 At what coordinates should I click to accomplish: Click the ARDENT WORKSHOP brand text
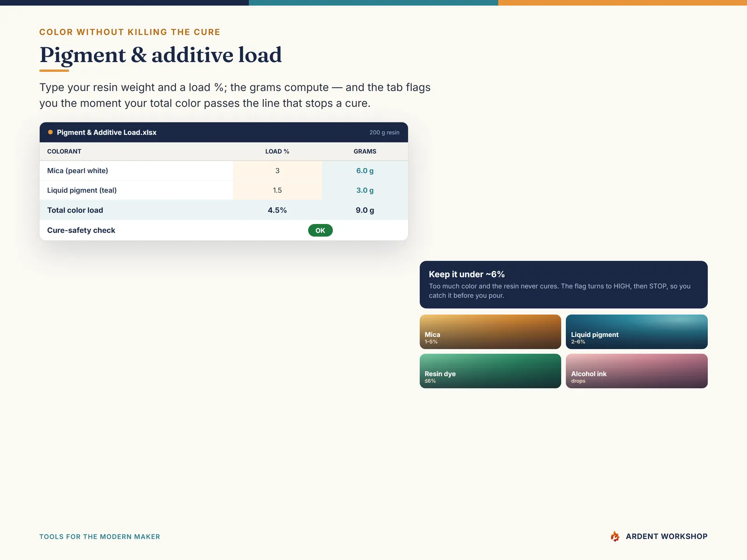coord(667,537)
